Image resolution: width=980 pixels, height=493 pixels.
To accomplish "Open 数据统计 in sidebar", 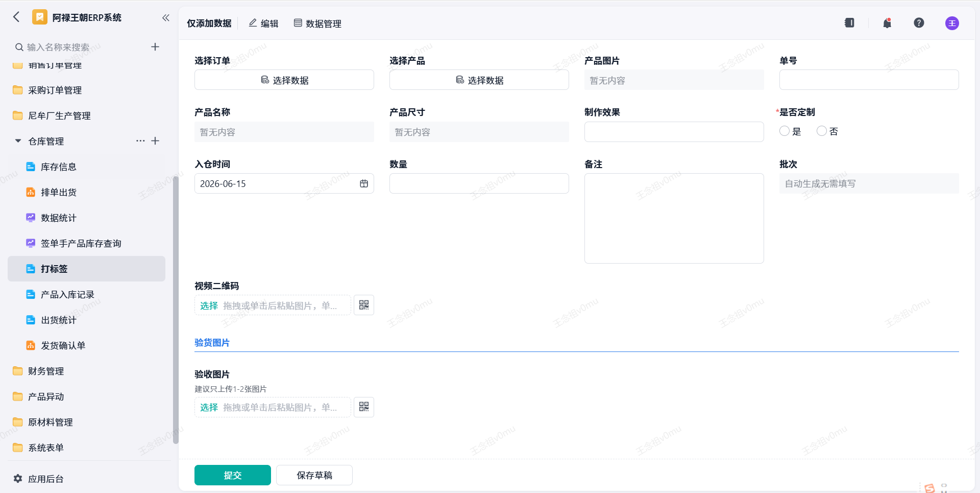I will pos(86,218).
